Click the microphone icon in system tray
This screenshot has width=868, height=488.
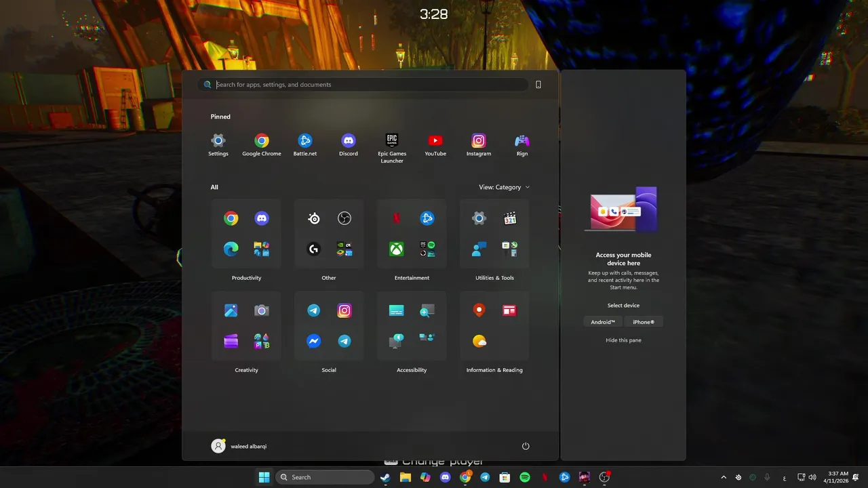[x=767, y=477]
